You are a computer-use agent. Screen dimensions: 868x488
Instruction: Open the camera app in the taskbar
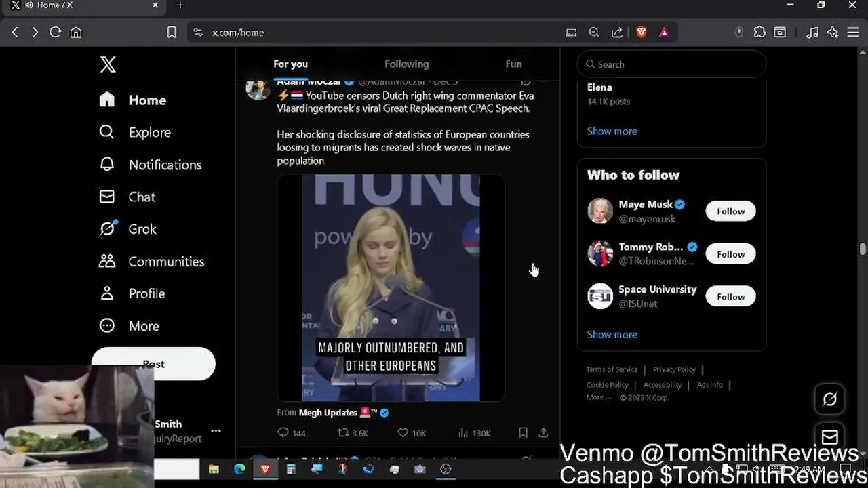click(420, 469)
